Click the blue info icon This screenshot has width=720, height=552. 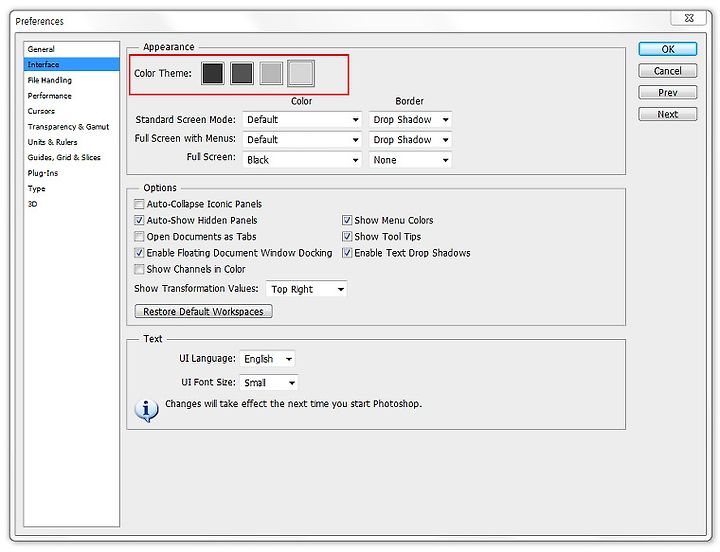pyautogui.click(x=146, y=410)
